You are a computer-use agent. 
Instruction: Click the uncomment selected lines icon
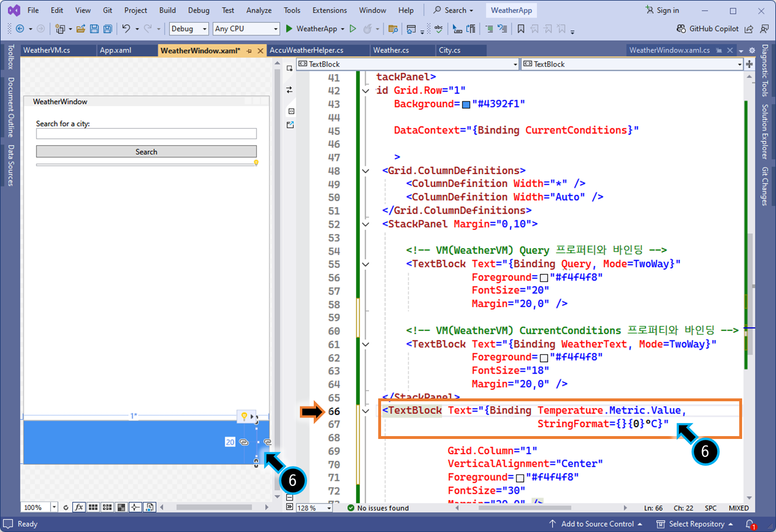click(502, 29)
